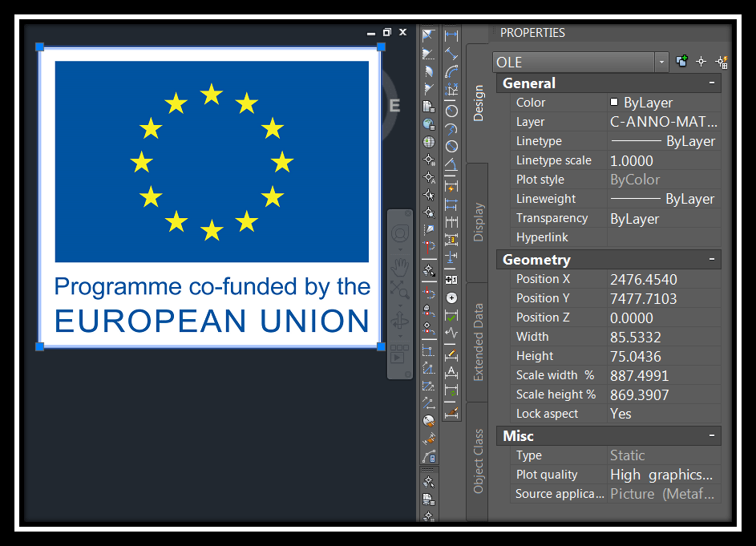The width and height of the screenshot is (756, 546).
Task: Launch Quick Dimension with the lightning icon
Action: tap(451, 186)
